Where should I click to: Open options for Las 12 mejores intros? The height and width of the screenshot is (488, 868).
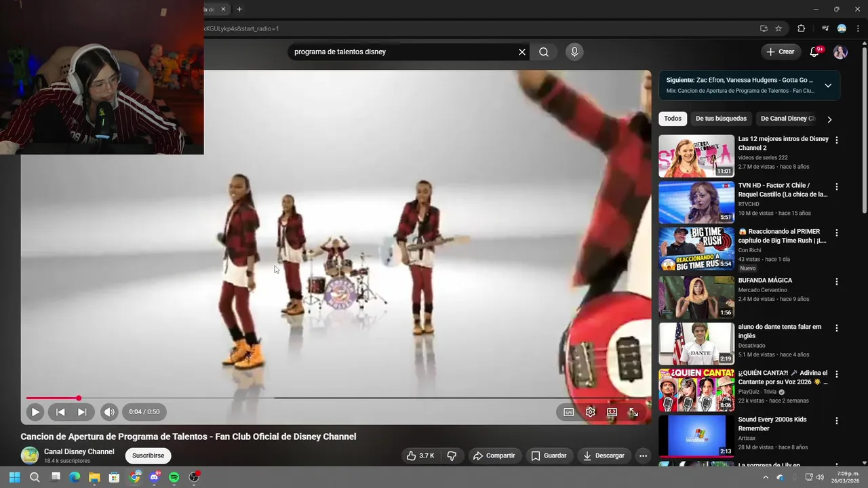836,140
